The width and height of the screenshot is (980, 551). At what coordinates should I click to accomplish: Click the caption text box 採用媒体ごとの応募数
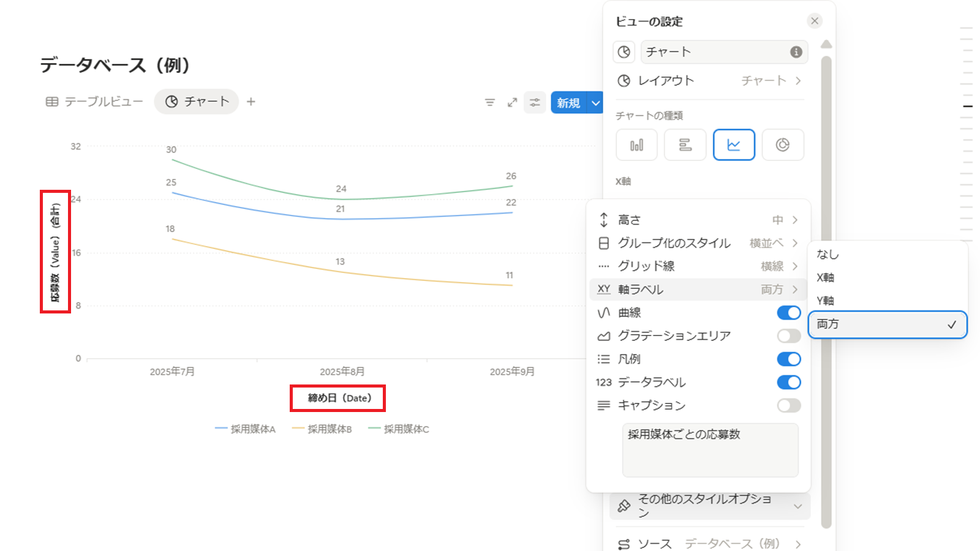(x=710, y=449)
